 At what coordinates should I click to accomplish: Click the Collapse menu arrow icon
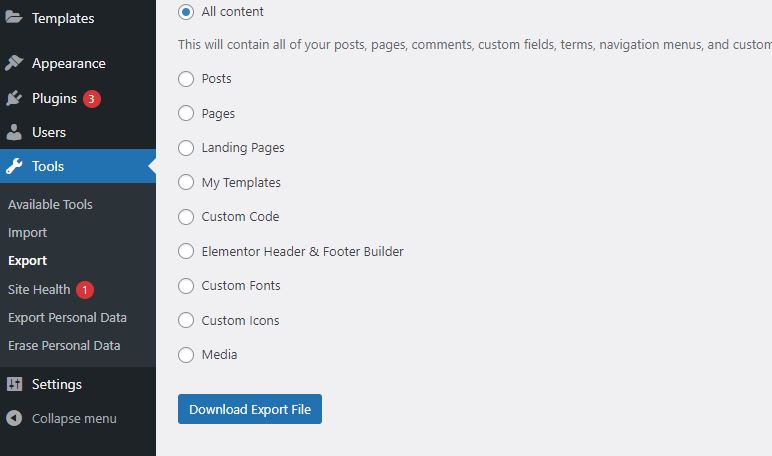pos(14,418)
